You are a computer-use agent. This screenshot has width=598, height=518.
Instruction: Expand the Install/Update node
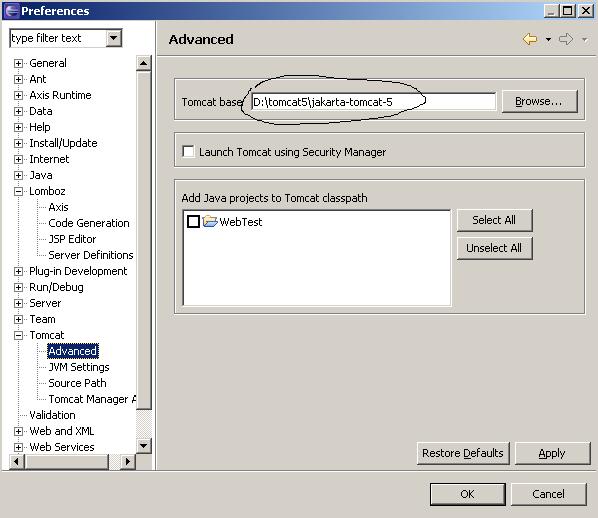click(x=18, y=143)
